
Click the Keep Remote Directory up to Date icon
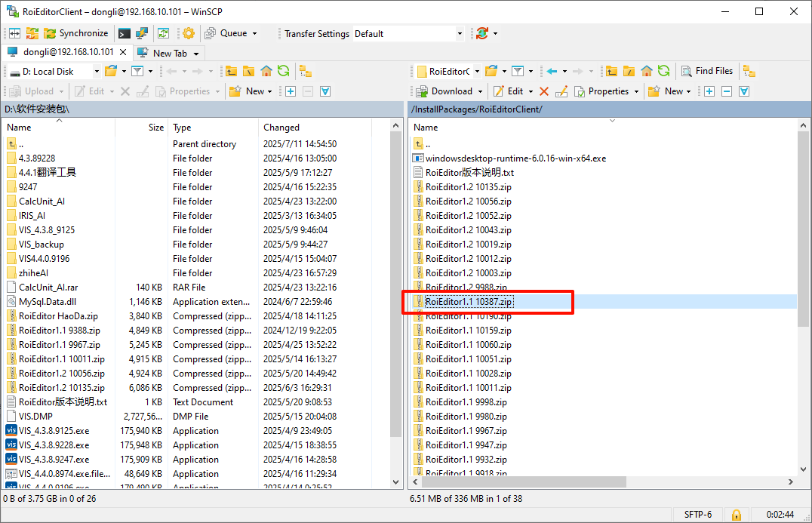[164, 34]
